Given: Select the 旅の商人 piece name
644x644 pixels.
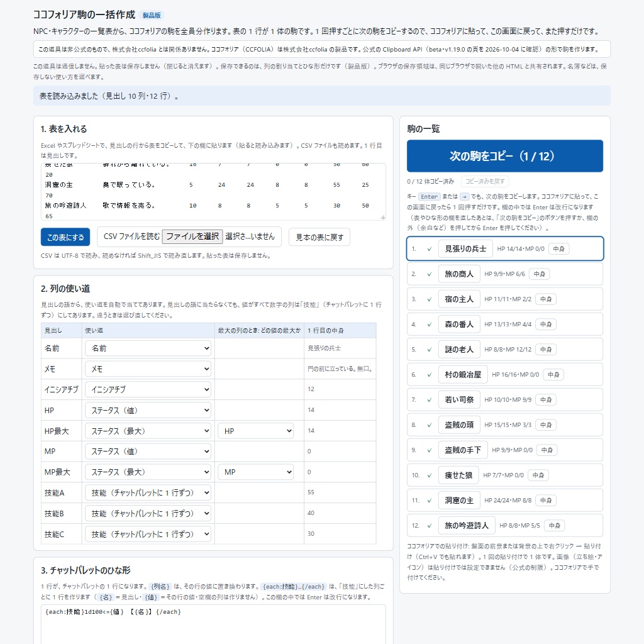Looking at the screenshot, I should click(x=459, y=274).
